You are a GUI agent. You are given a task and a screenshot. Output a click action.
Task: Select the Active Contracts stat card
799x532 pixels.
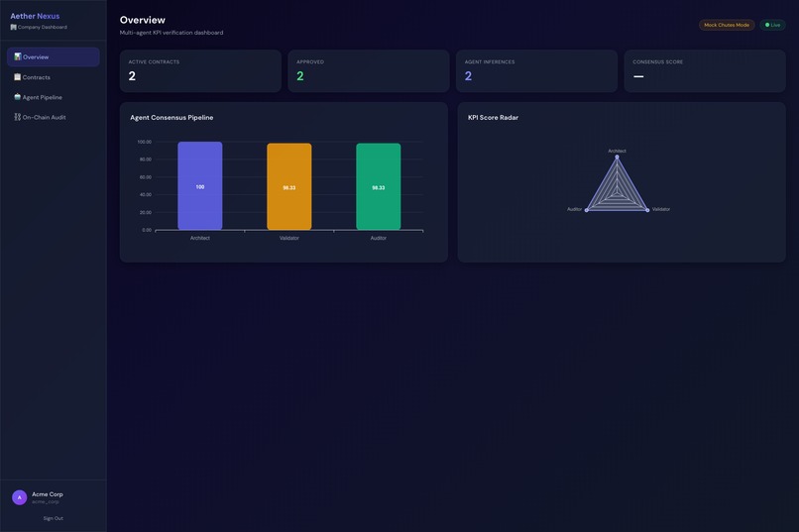[x=200, y=70]
